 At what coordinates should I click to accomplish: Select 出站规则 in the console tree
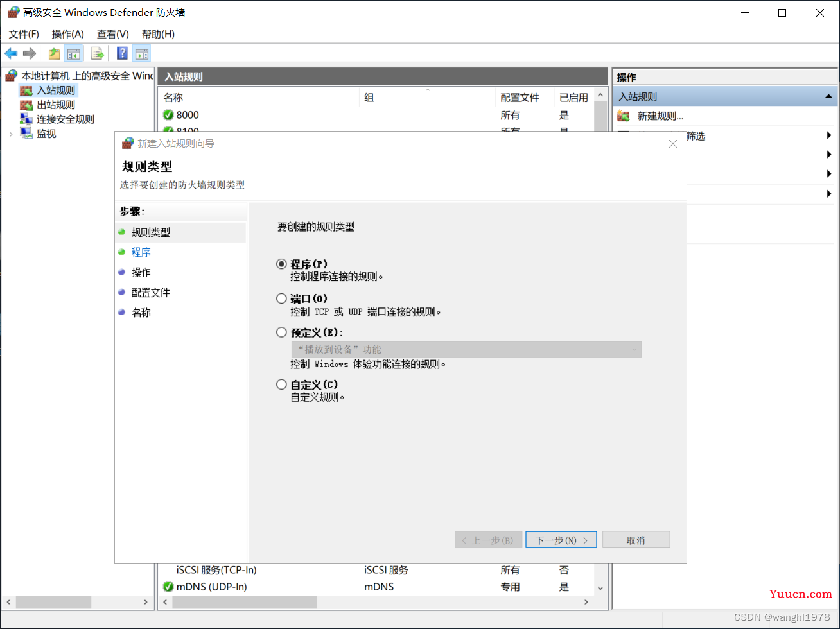coord(56,105)
